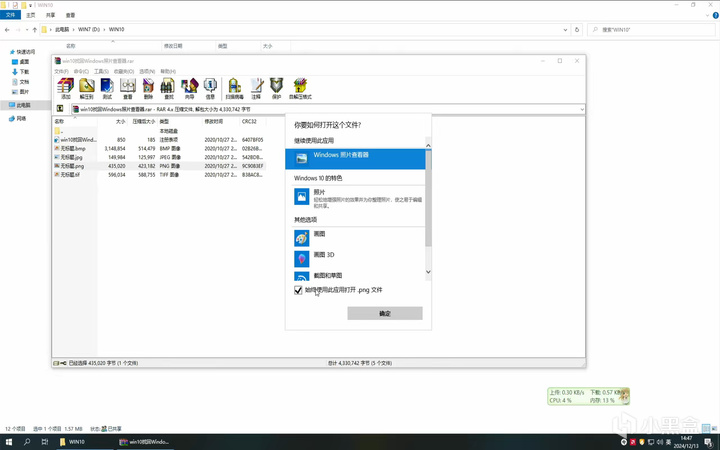Toggle always use this app for .png
The height and width of the screenshot is (450, 720).
pos(298,290)
